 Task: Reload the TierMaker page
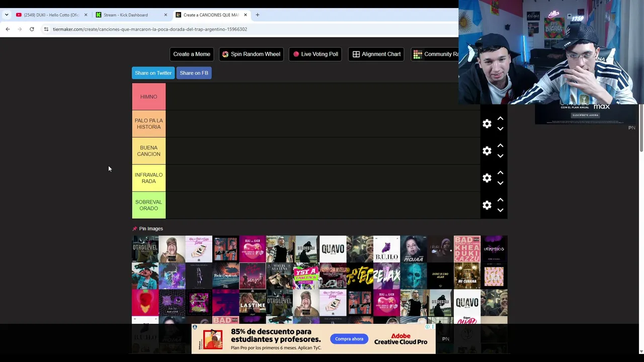click(32, 29)
